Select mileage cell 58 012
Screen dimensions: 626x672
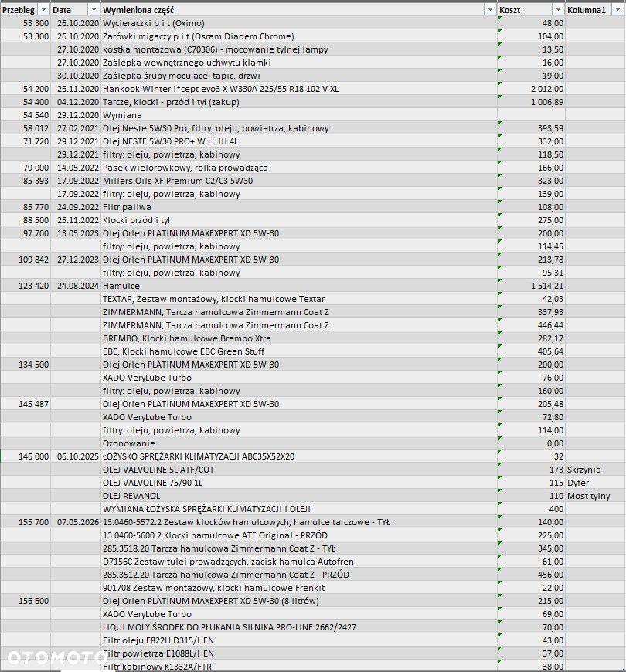point(26,128)
